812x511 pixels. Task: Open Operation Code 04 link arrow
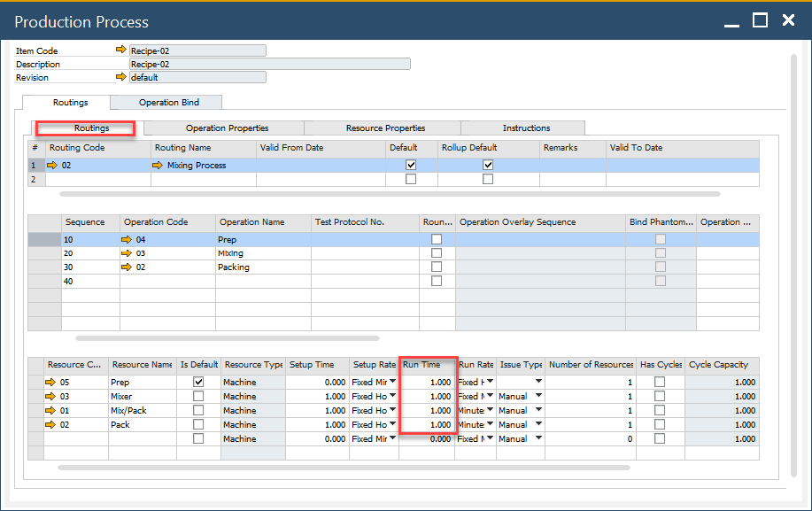127,239
